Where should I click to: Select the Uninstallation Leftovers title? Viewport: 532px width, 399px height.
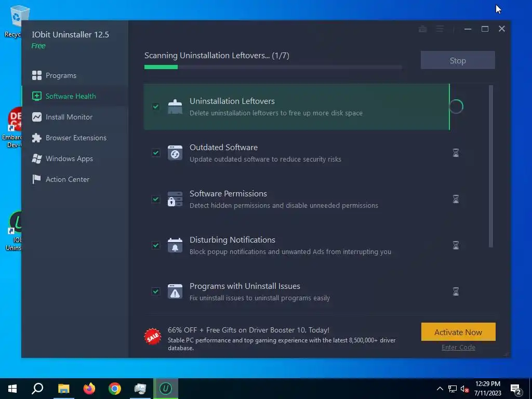tap(232, 101)
